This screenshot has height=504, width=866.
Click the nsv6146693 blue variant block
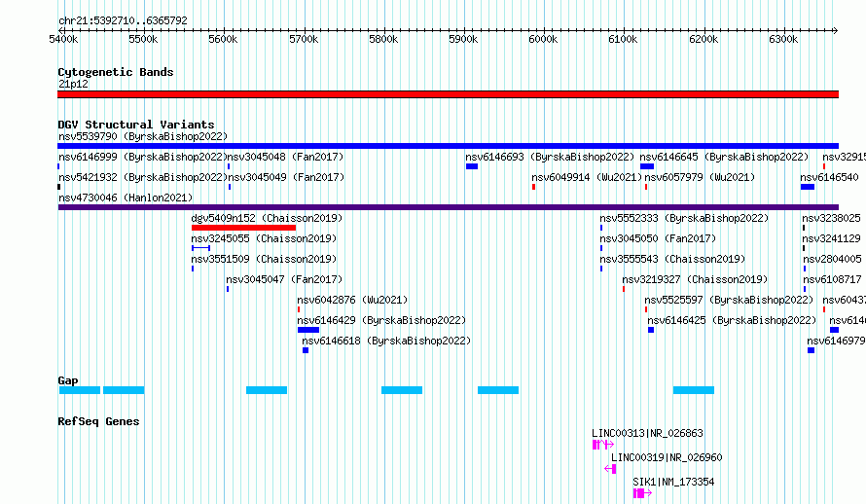(472, 166)
